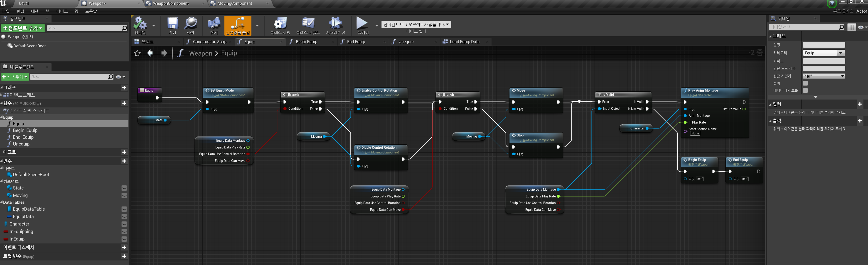
Task: Switch to the WeaponComponent tab
Action: tap(171, 3)
